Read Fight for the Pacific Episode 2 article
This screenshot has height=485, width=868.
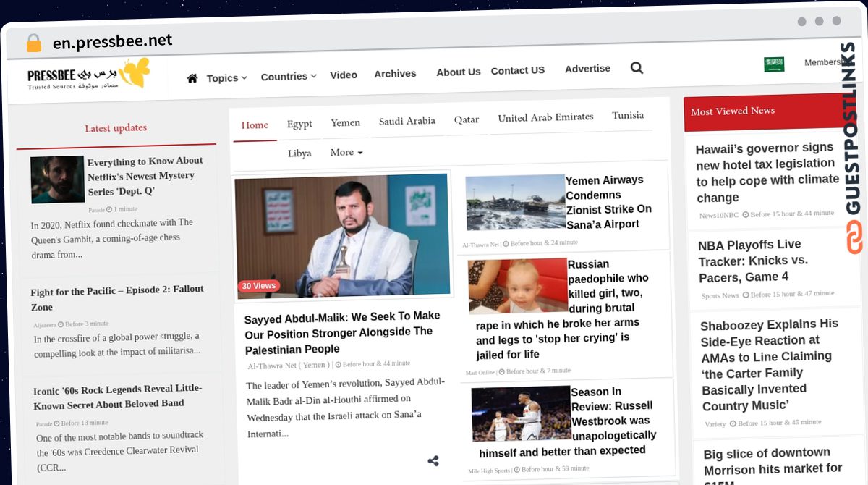[x=117, y=298]
